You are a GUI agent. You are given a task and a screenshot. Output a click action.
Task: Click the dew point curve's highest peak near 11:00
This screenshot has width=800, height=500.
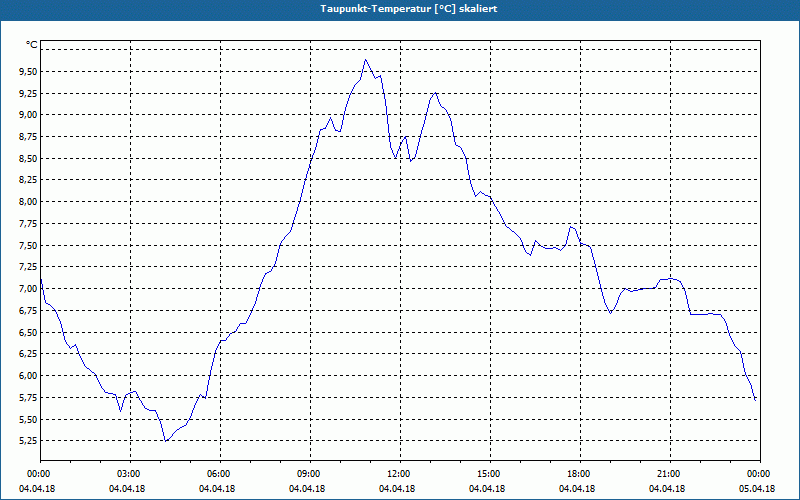click(365, 60)
